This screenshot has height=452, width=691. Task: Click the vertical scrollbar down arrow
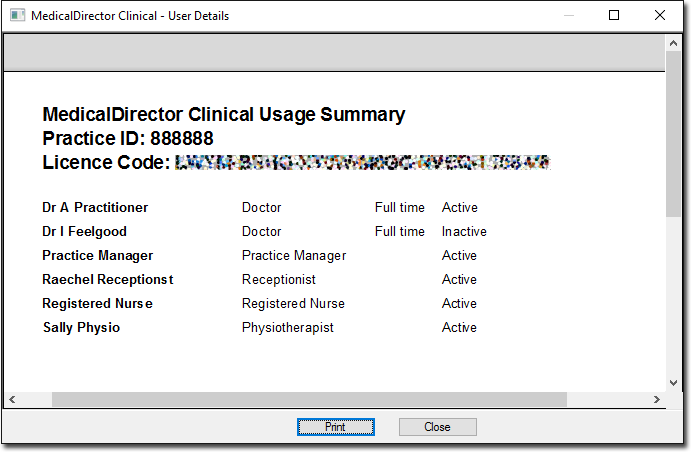coord(673,383)
